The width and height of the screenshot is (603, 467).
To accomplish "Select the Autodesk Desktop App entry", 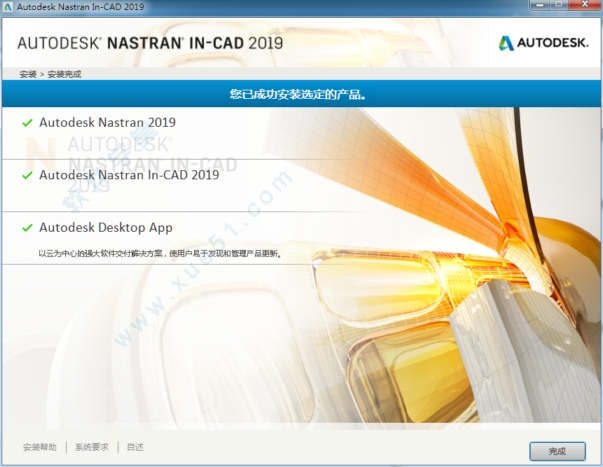I will pos(106,227).
